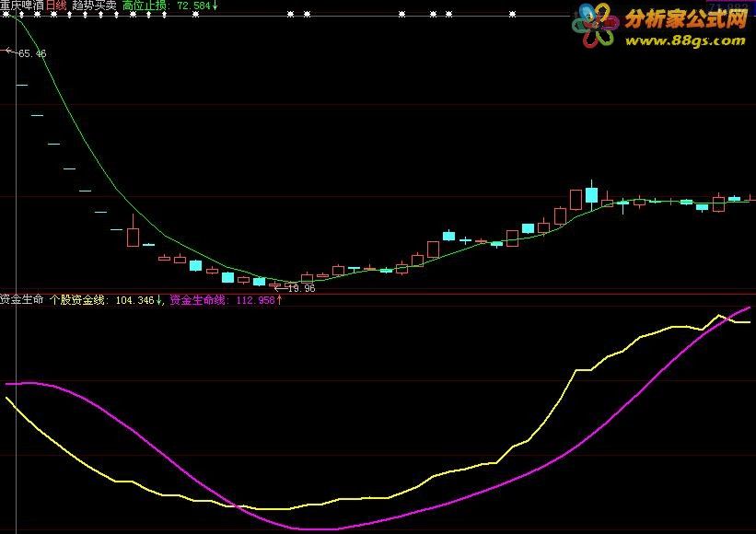Click the stock name 重庆啤酒
Screen dimensions: 756x534
[21, 6]
